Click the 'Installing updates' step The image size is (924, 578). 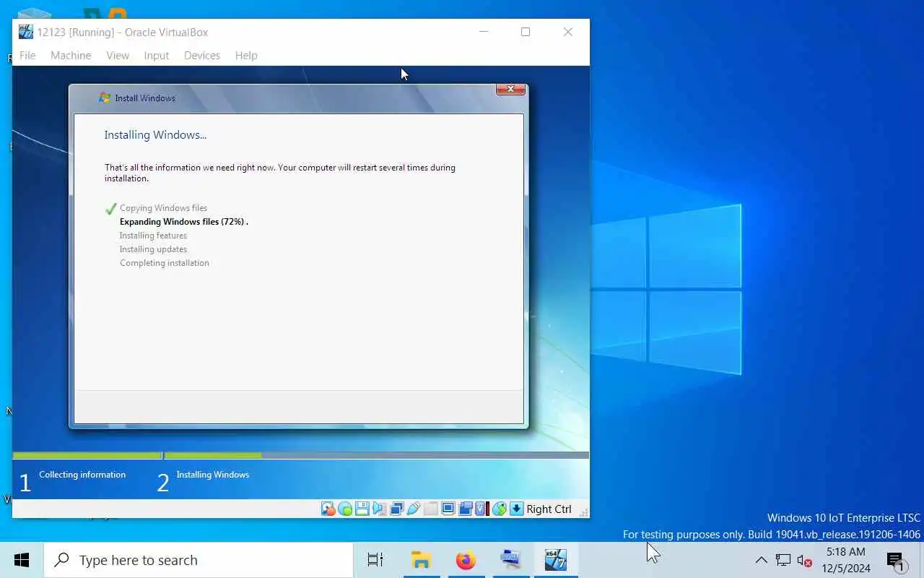pos(153,249)
